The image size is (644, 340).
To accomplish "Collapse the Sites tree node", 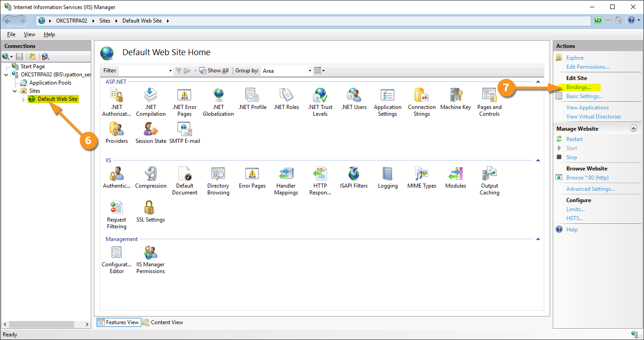I will [15, 91].
